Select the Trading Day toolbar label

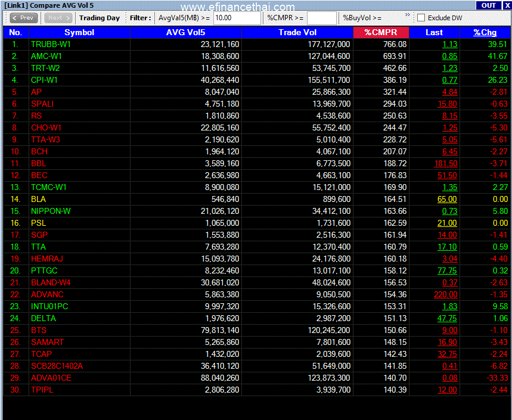point(100,18)
